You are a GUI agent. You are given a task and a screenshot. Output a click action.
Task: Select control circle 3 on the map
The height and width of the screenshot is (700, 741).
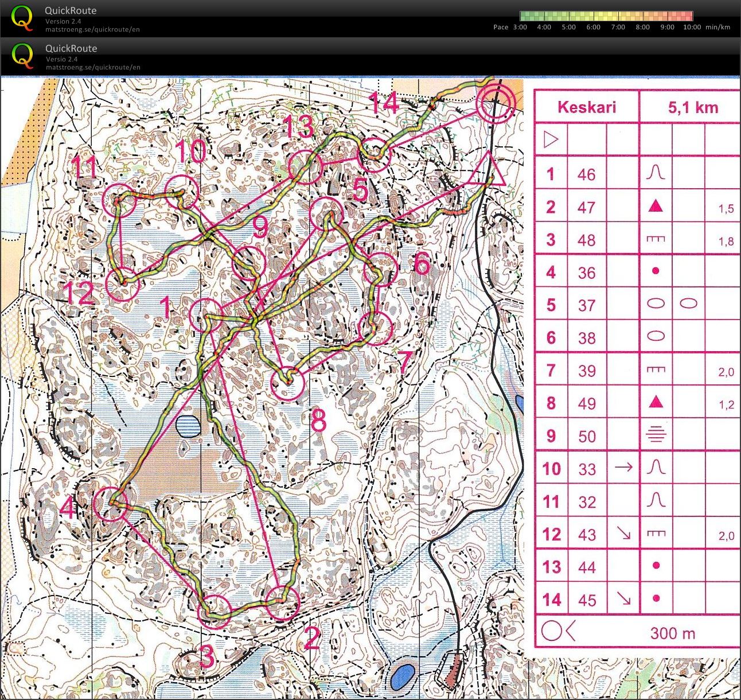[x=215, y=610]
